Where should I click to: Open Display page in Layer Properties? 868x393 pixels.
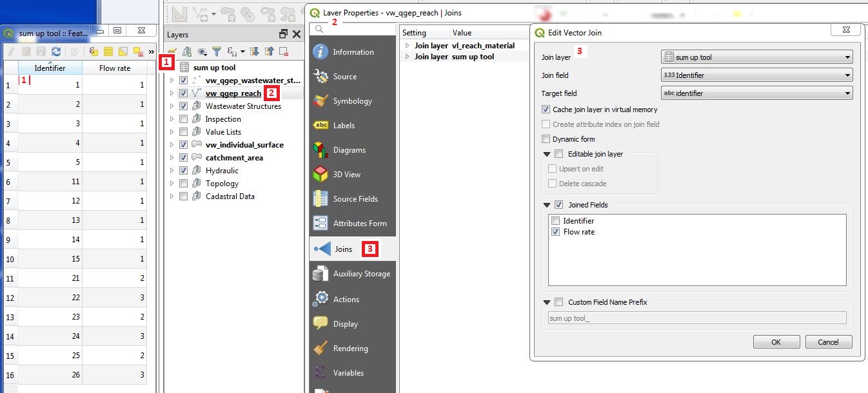click(x=353, y=324)
